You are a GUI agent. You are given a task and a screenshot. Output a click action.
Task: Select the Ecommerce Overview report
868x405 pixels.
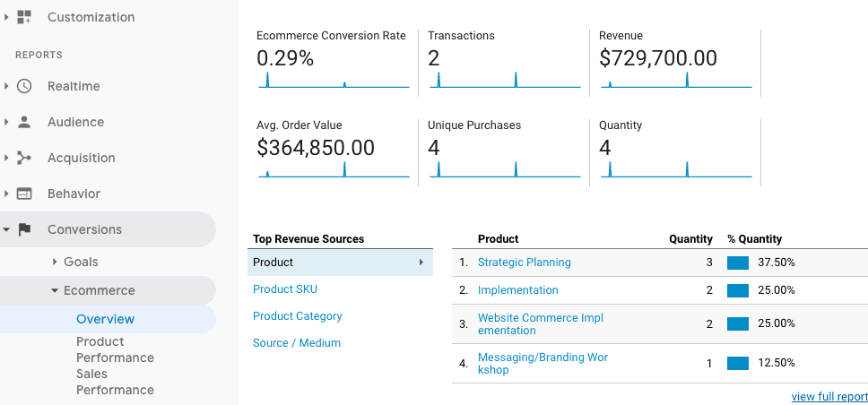coord(105,319)
